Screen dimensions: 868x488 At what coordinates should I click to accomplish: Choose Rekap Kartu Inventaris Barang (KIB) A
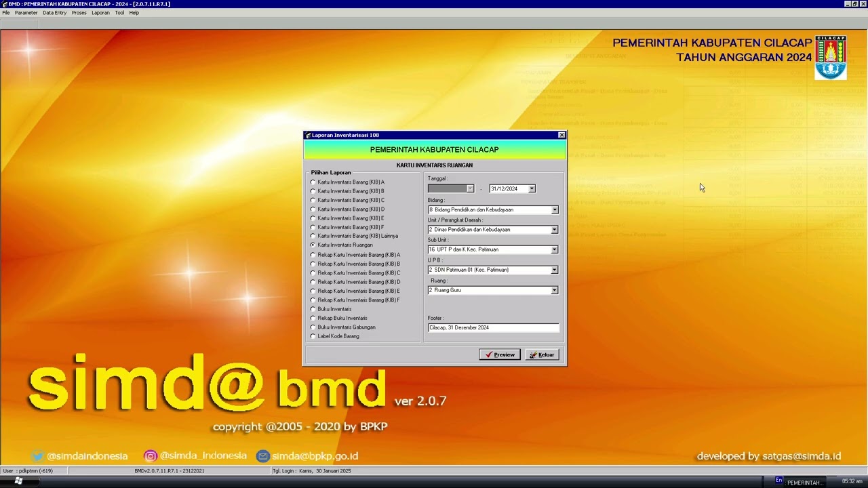coord(355,255)
